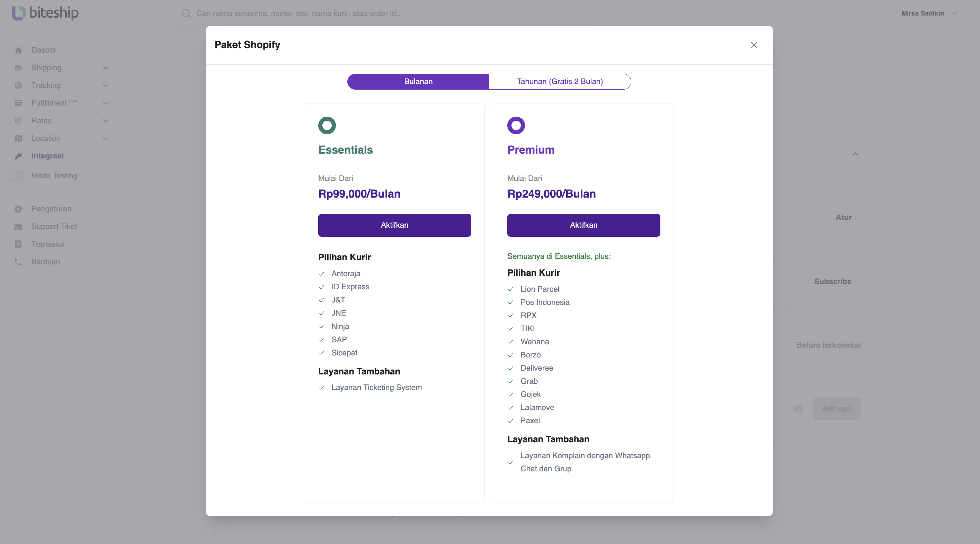Click the Integrasi key icon

18,156
